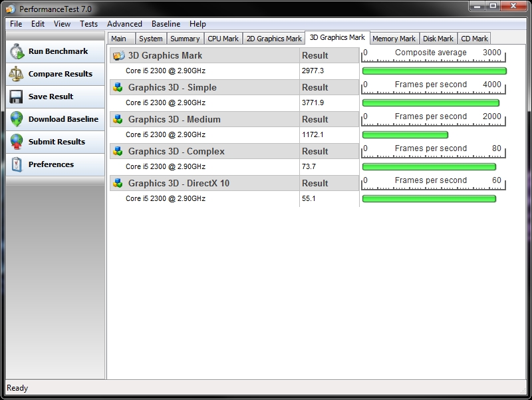The height and width of the screenshot is (400, 532).
Task: Click the Graphics 3D - Medium cubes icon
Action: [118, 119]
